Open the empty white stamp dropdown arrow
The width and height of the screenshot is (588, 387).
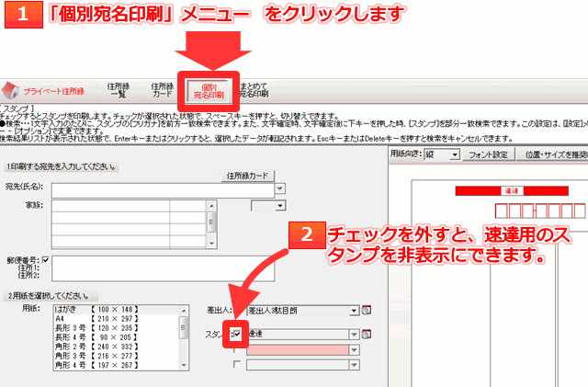(x=354, y=364)
